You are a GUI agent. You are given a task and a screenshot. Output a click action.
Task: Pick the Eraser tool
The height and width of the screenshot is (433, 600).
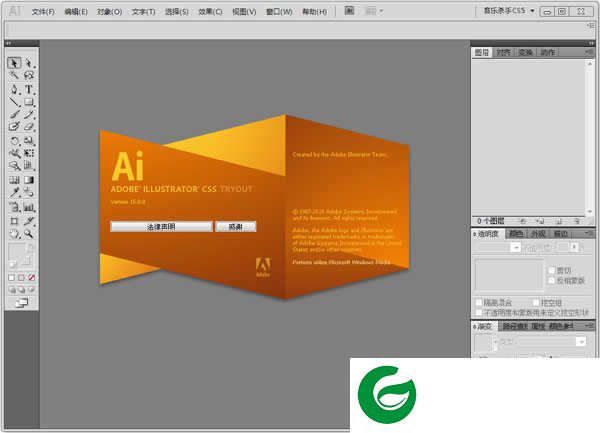click(29, 126)
